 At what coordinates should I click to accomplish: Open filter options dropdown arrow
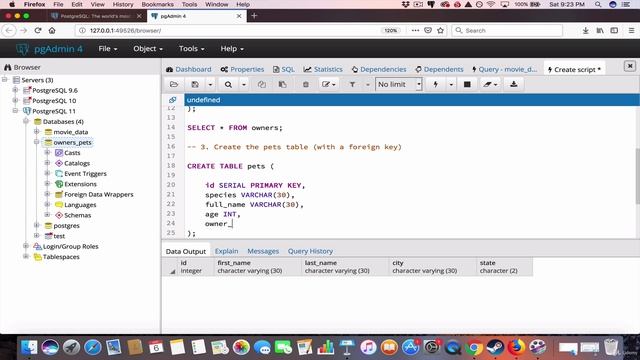(x=367, y=84)
